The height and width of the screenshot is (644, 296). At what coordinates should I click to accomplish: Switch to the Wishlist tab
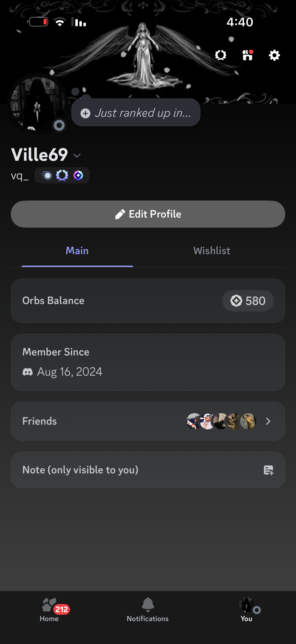(x=212, y=251)
